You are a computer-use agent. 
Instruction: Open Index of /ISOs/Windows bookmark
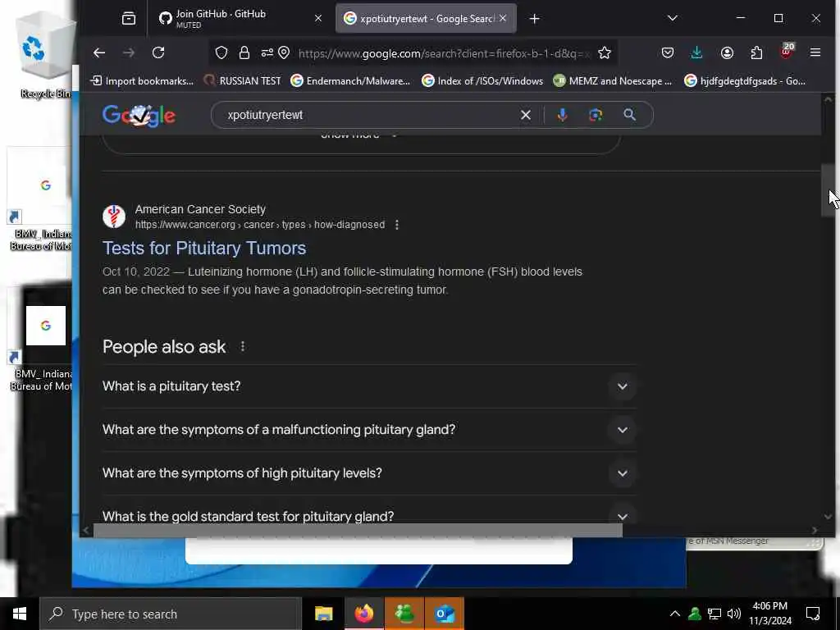pos(482,81)
